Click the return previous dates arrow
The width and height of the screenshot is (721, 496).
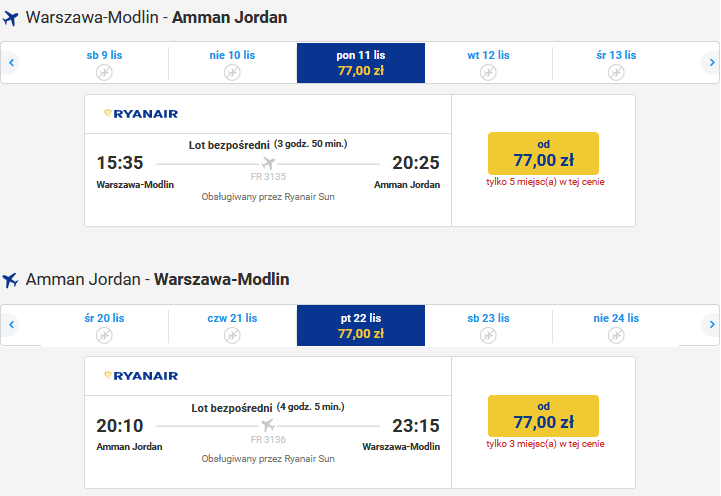(x=11, y=325)
